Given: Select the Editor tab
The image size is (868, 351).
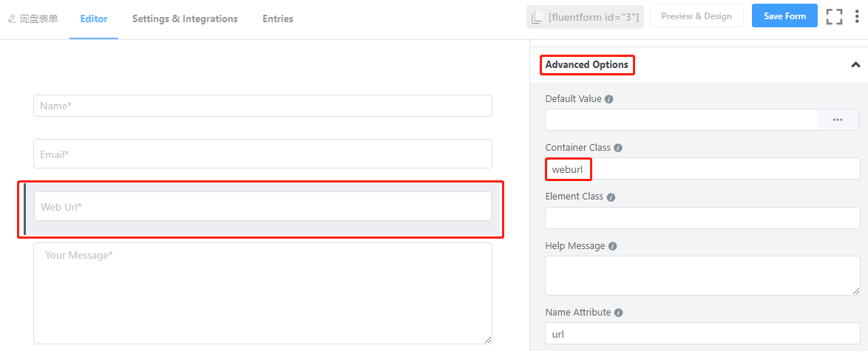Looking at the screenshot, I should pos(94,19).
